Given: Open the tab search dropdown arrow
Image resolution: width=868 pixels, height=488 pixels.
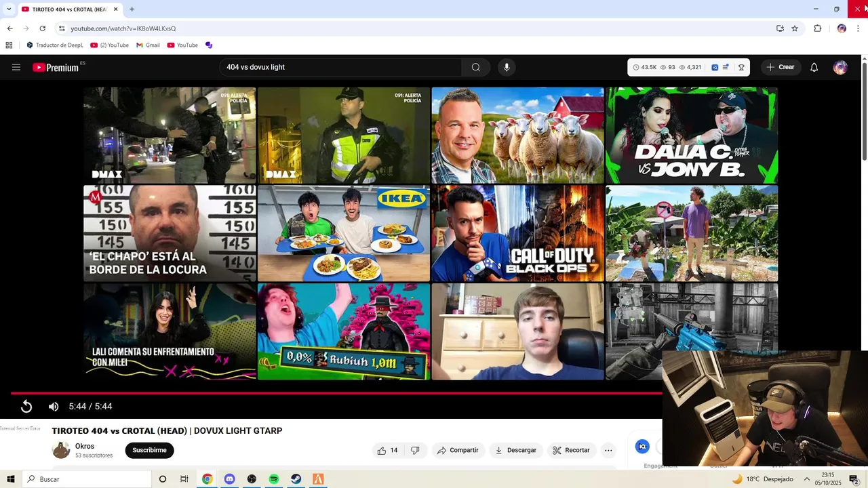Looking at the screenshot, I should tap(9, 9).
